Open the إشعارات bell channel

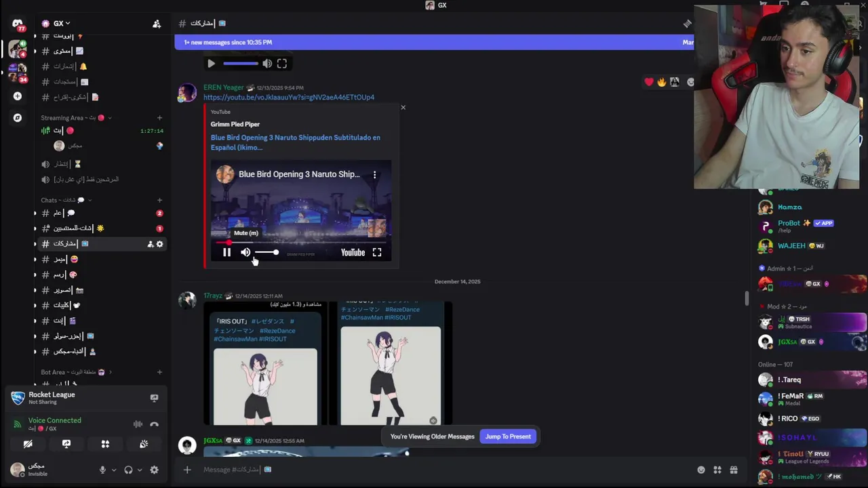(102, 66)
